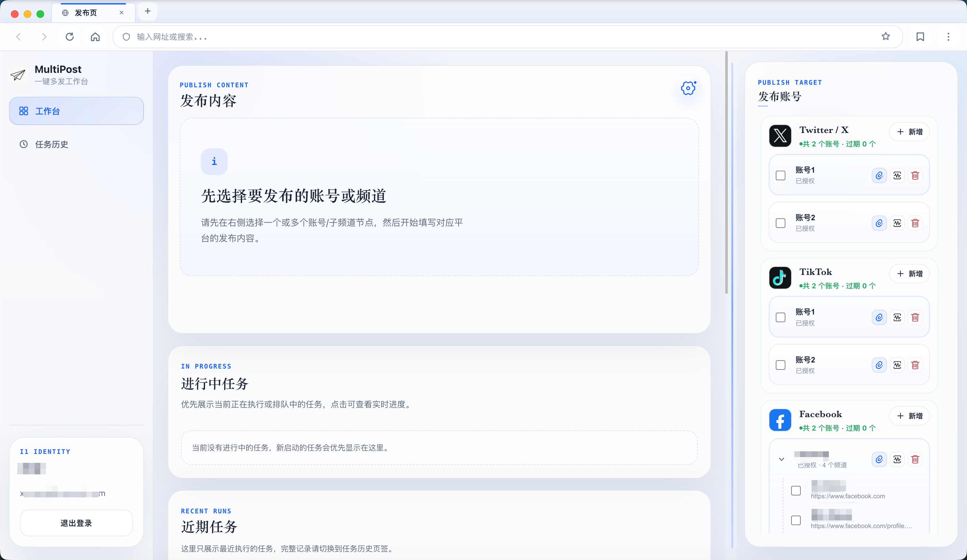
Task: Add new Facebook account with 新增
Action: [909, 416]
